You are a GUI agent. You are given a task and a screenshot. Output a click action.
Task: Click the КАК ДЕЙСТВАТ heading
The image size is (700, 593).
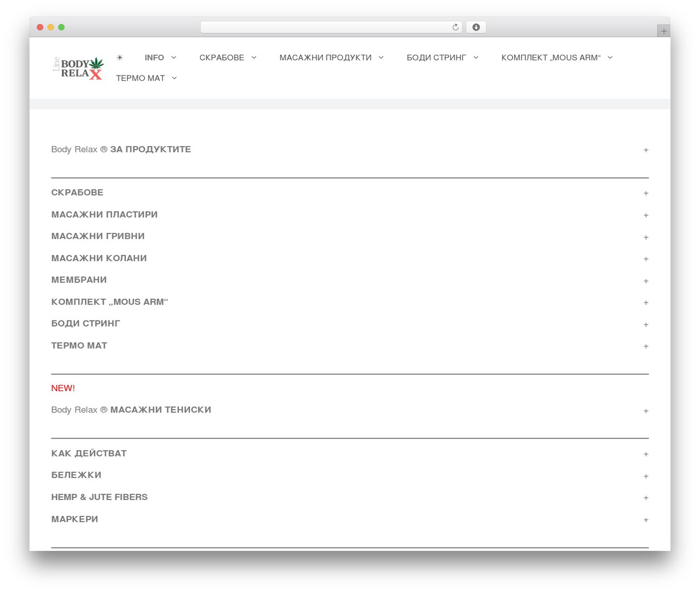coord(89,454)
